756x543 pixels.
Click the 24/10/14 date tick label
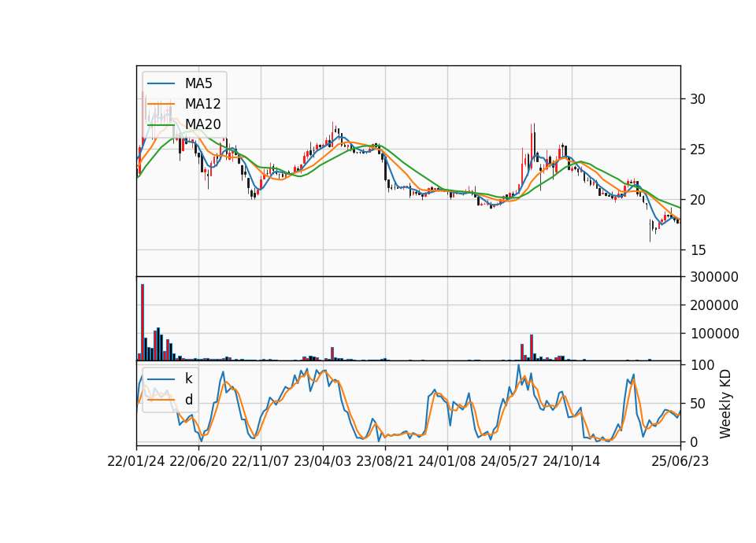572,461
